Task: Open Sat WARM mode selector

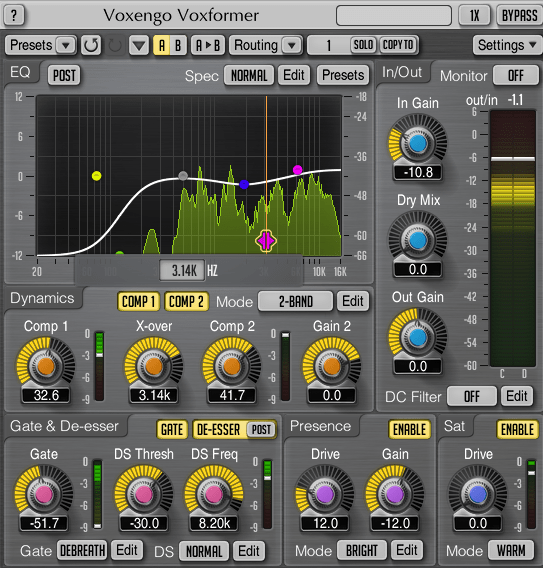Action: [511, 551]
